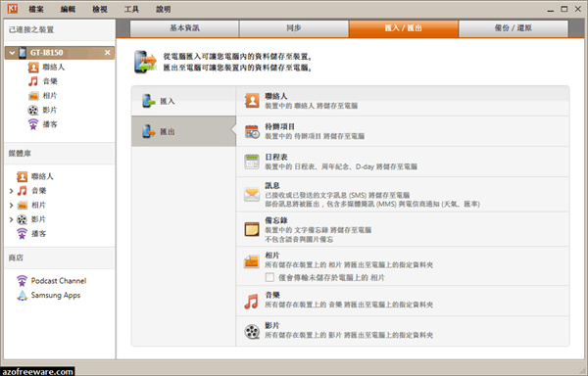Click the 匯入 phone arrow icon
This screenshot has height=376, width=588.
(x=149, y=101)
